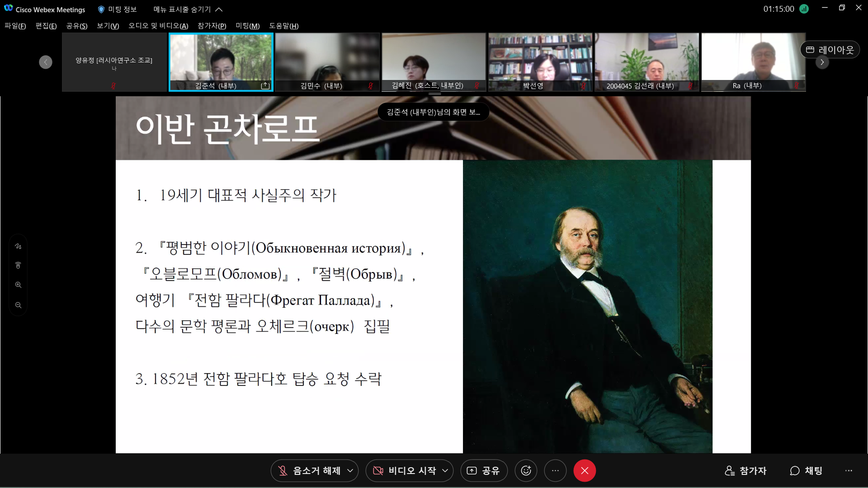868x488 pixels.
Task: Click text 19세기 대표적 사실주의 작가
Action: [248, 195]
